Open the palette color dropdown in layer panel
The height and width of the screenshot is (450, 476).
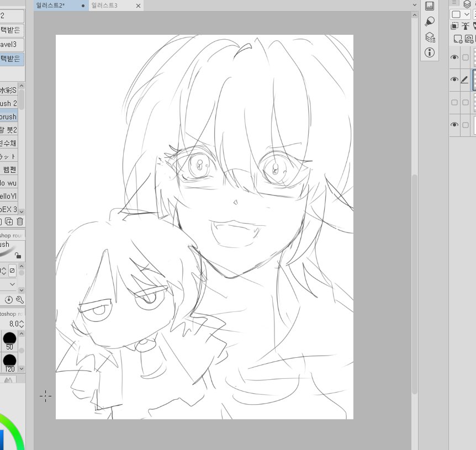tap(461, 14)
